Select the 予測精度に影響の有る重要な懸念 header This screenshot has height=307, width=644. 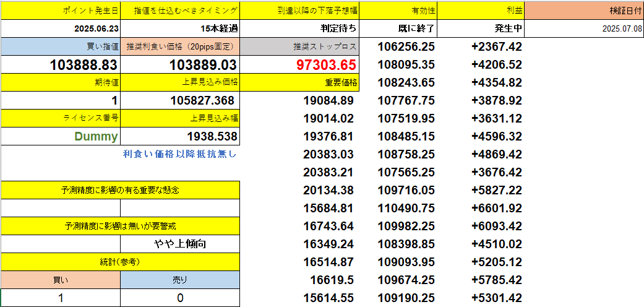[121, 190]
